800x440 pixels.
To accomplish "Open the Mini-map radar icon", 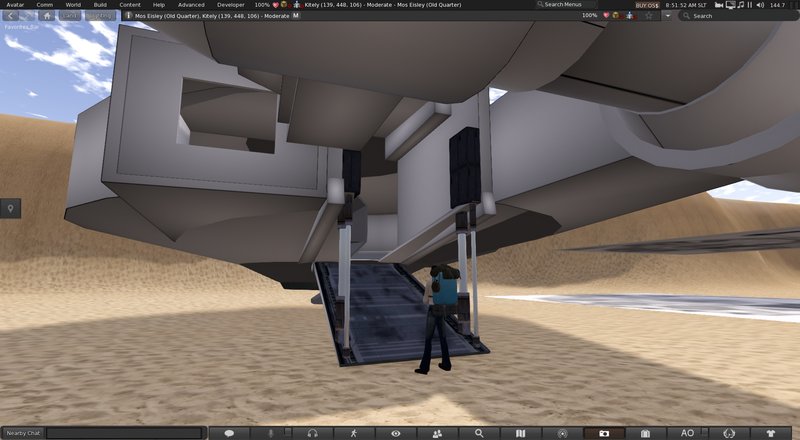I will pyautogui.click(x=562, y=433).
